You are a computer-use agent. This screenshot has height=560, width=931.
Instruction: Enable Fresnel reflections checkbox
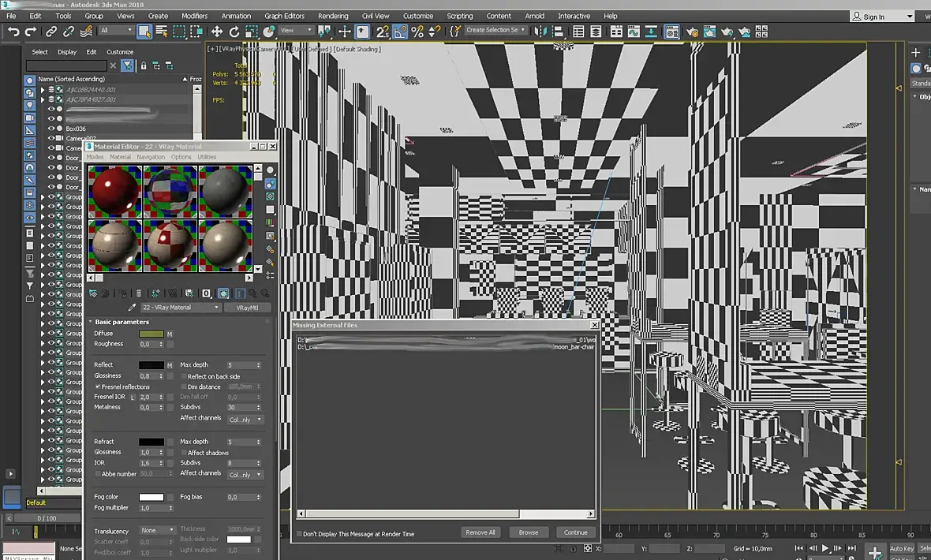(x=98, y=387)
